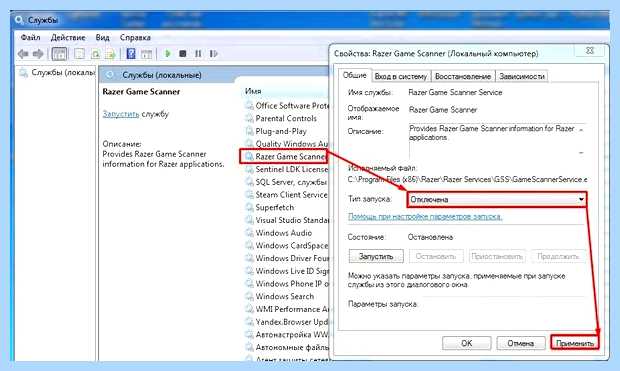Pause service with the toolbar pause icon
Viewport: 620px width, 371px height.
198,53
